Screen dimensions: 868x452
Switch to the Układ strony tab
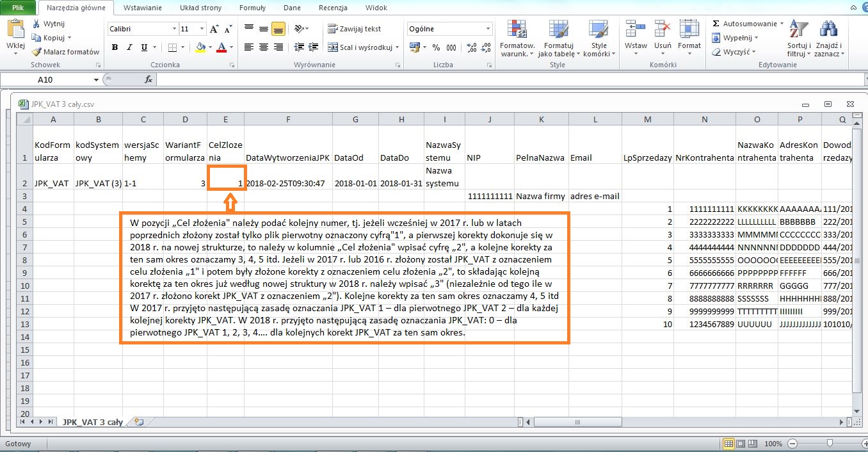201,8
